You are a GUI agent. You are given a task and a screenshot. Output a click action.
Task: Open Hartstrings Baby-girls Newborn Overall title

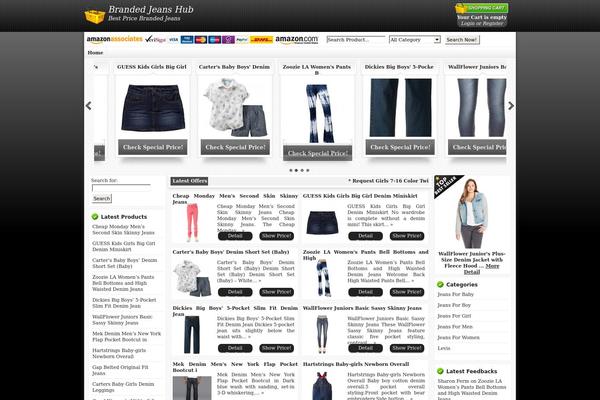pos(356,364)
